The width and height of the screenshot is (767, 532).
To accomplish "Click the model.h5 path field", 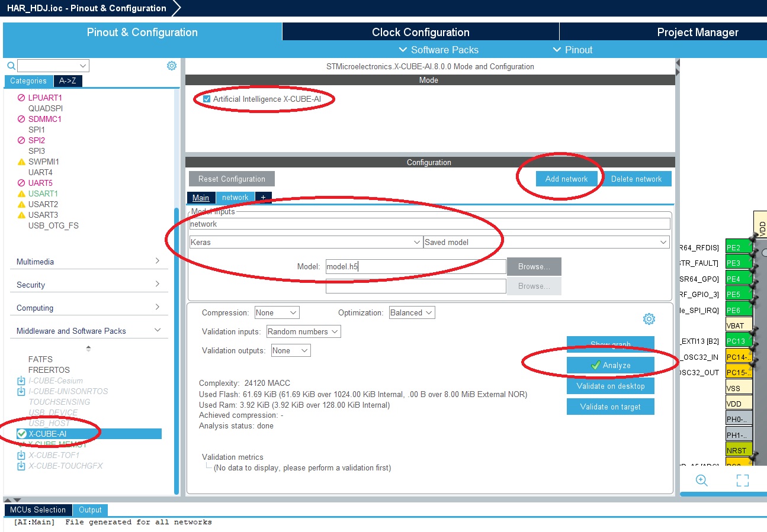I will [416, 266].
